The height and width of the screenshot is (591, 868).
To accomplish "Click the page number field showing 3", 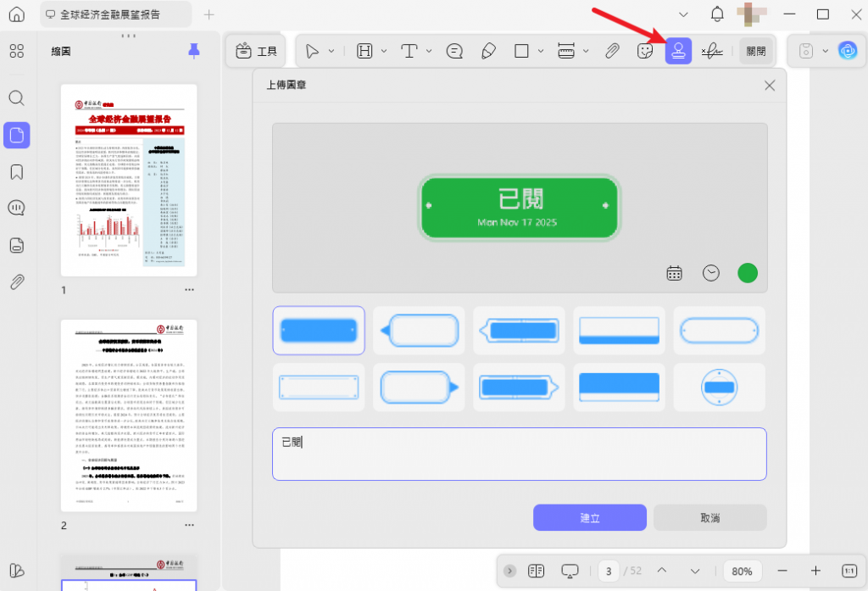I will (x=609, y=571).
